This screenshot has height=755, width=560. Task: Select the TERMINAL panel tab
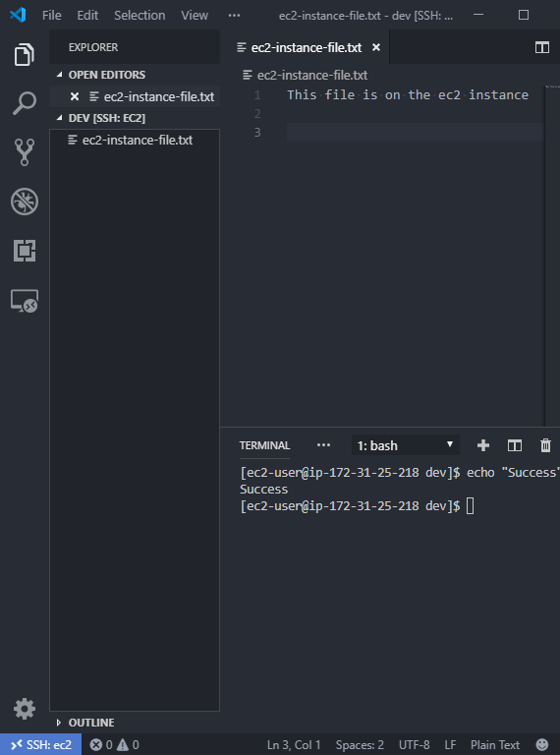click(264, 445)
